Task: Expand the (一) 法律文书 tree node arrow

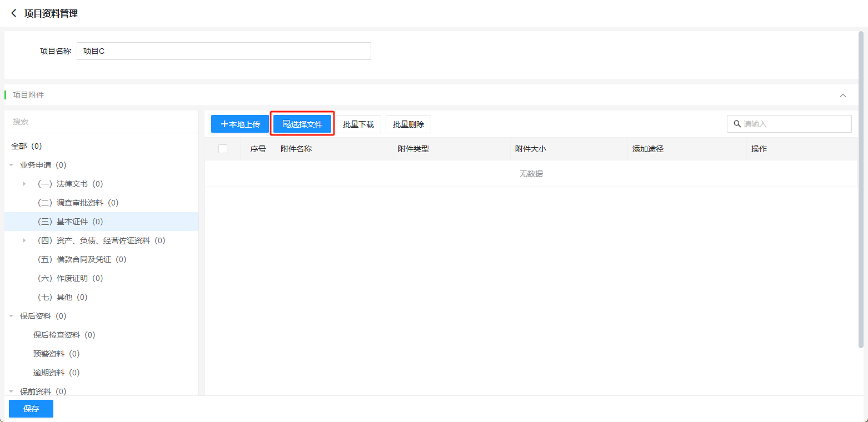Action: [x=24, y=184]
